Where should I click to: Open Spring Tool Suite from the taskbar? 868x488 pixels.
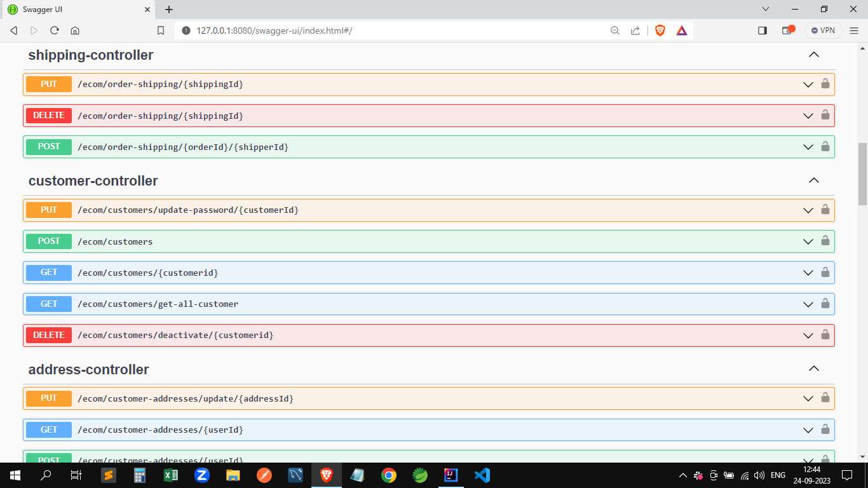pos(419,475)
